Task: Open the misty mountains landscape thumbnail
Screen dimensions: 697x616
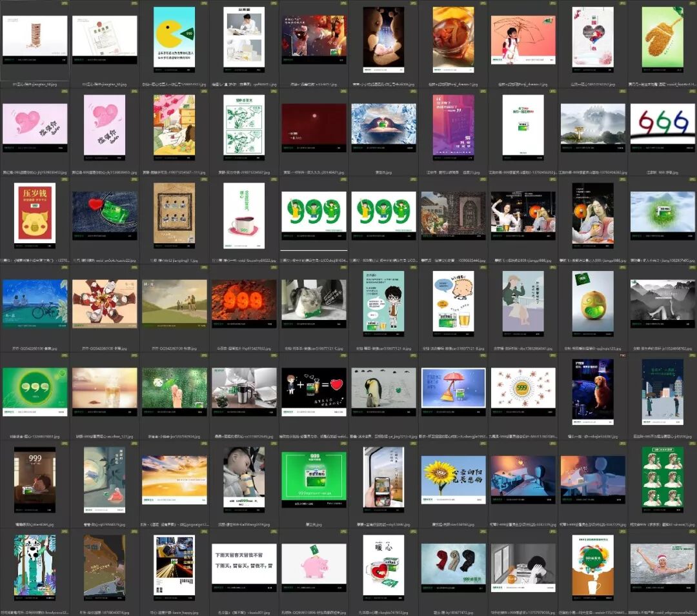Action: pyautogui.click(x=593, y=128)
